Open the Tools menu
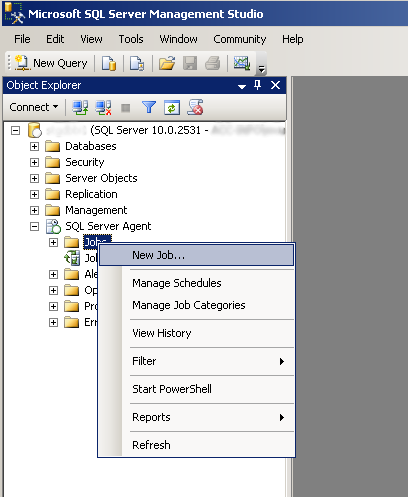Screen dimensions: 408x497 coord(131,39)
